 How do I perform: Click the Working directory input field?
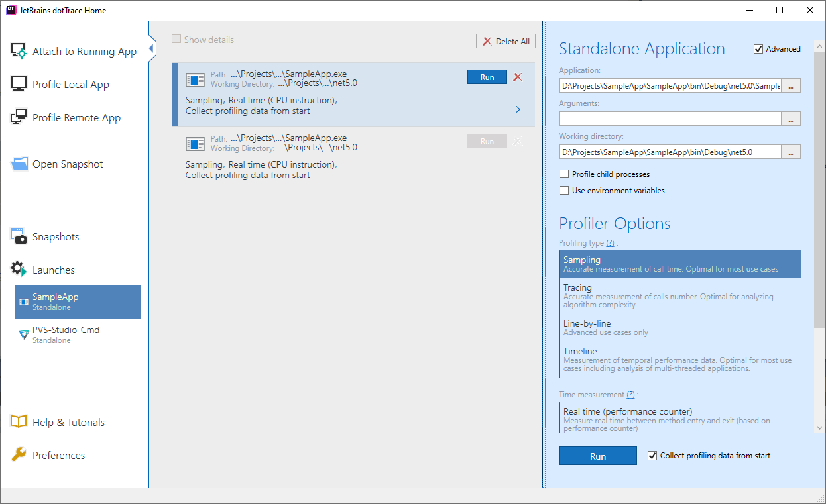coord(670,152)
